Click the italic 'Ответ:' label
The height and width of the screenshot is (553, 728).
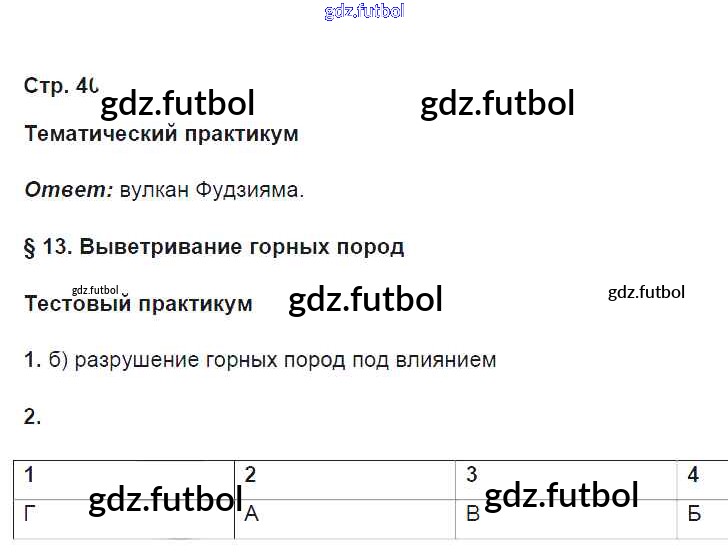pyautogui.click(x=68, y=190)
